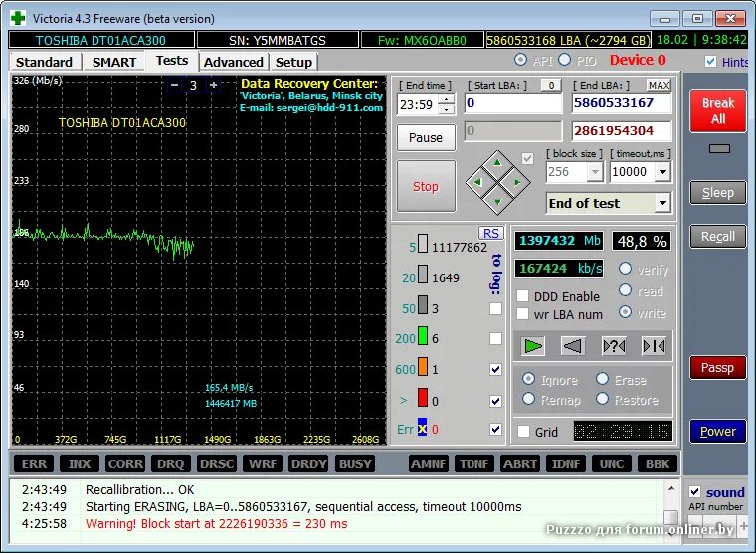Click the small indicator under Break All
Screen dimensions: 756x553
pyautogui.click(x=719, y=148)
